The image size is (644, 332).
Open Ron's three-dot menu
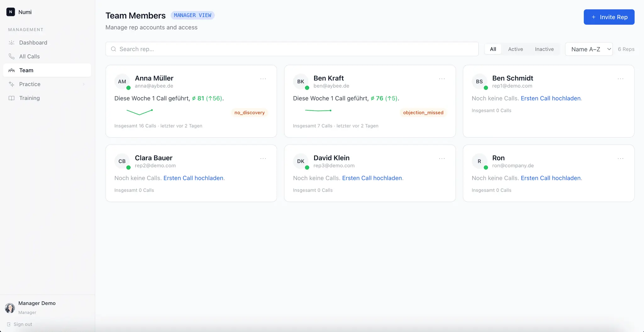[x=620, y=159]
